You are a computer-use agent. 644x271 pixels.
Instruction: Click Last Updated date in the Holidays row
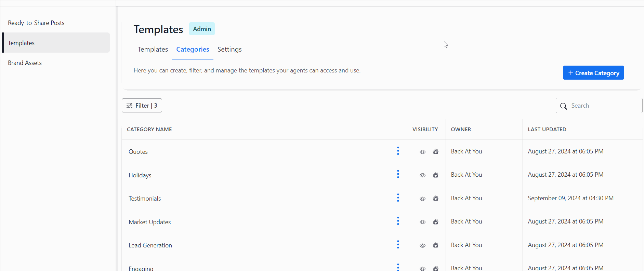pyautogui.click(x=565, y=175)
